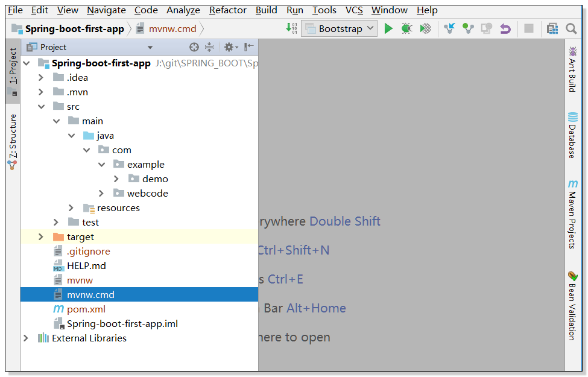The width and height of the screenshot is (588, 377).
Task: Expand the target folder
Action: tap(40, 236)
